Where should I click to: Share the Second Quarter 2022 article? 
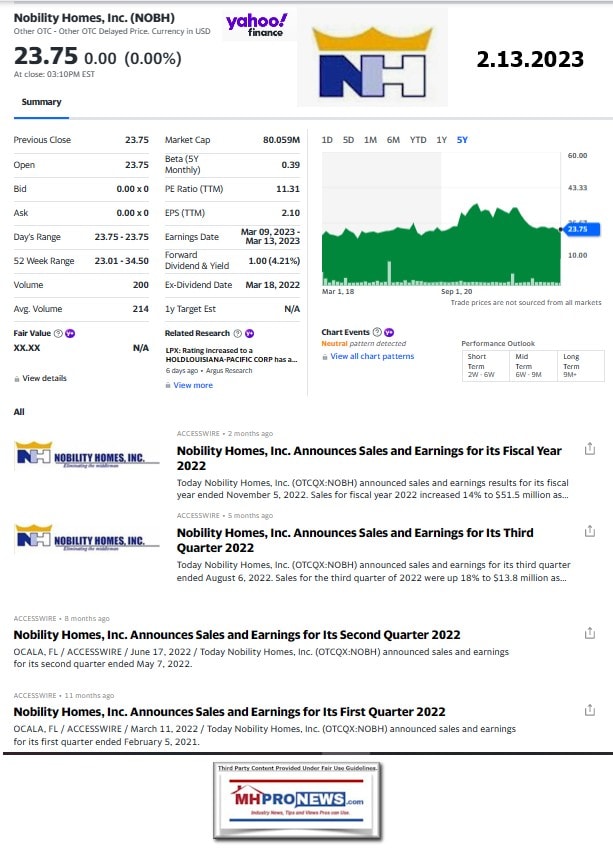(590, 633)
